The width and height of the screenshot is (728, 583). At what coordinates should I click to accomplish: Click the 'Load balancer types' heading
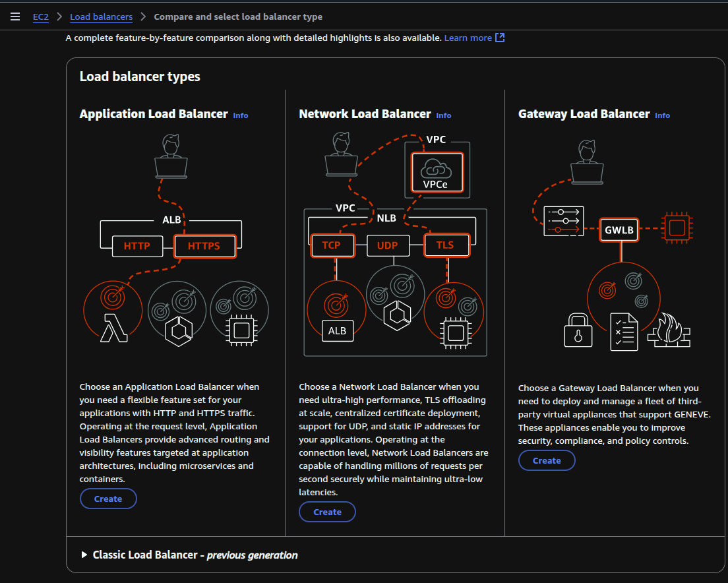[x=140, y=77]
